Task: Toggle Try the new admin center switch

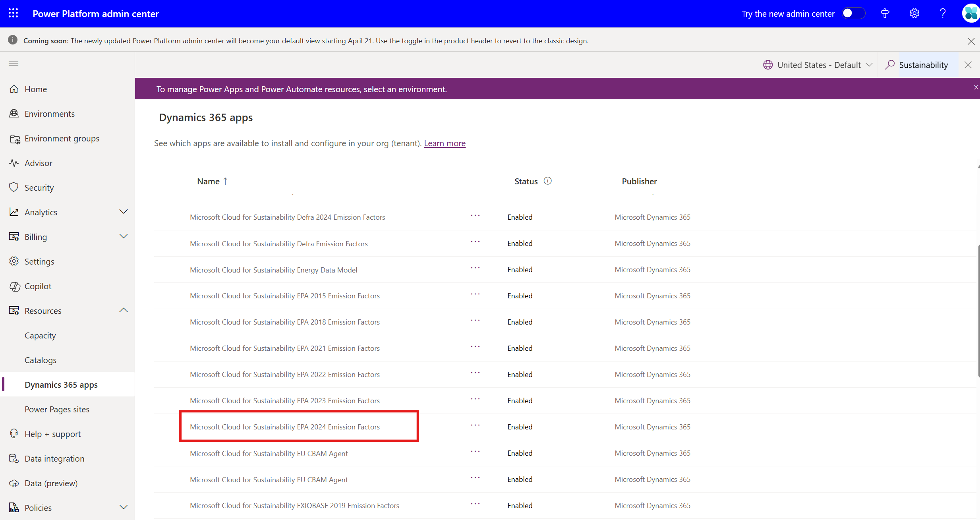Action: click(x=853, y=14)
